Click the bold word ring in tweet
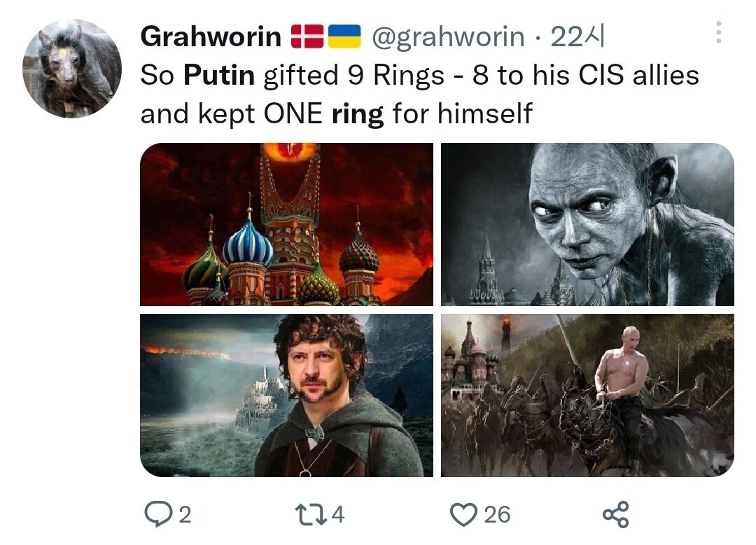 click(x=358, y=114)
